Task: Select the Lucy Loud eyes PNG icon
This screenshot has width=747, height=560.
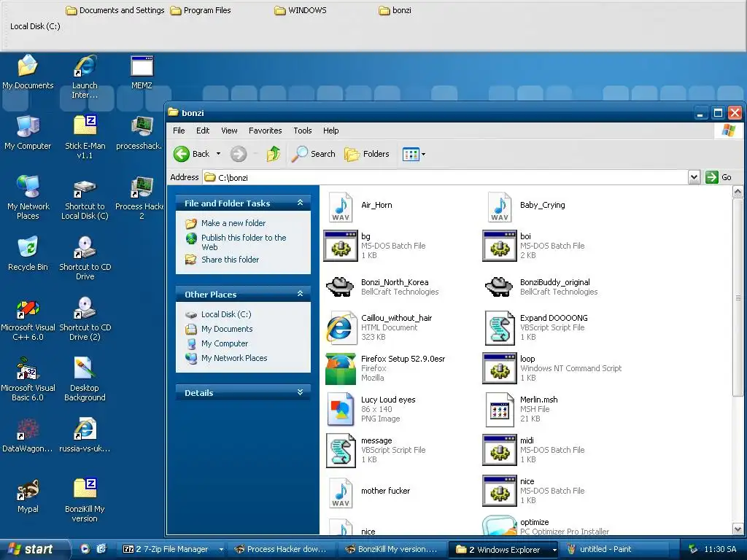Action: (341, 409)
